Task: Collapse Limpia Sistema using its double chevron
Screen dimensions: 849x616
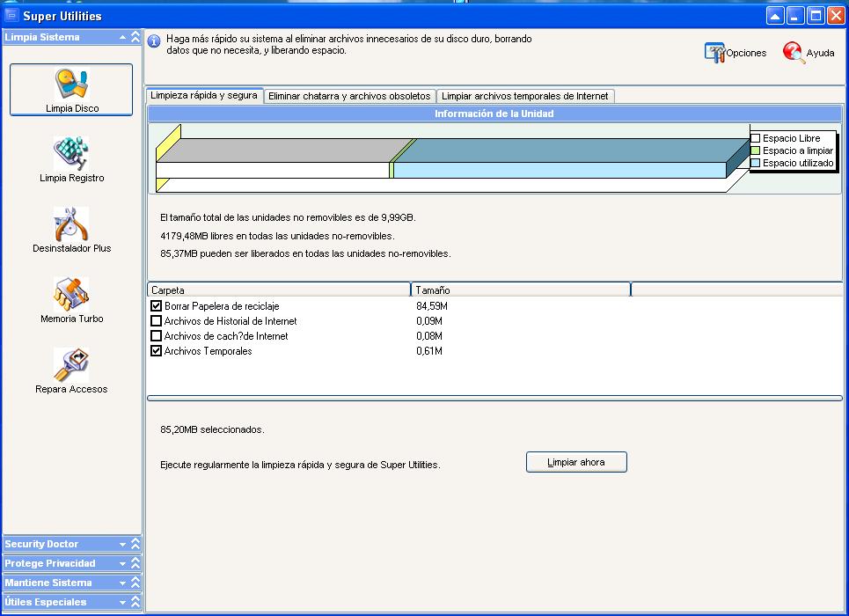Action: coord(135,37)
